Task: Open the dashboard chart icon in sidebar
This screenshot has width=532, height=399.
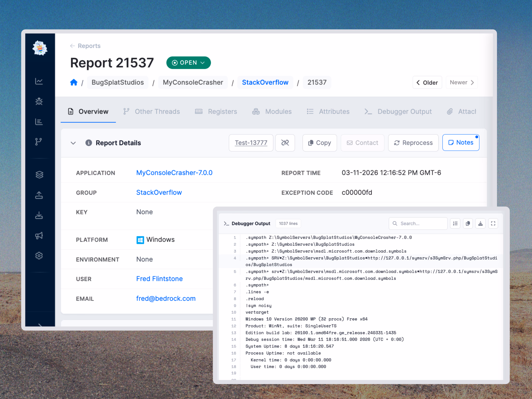Action: point(39,81)
